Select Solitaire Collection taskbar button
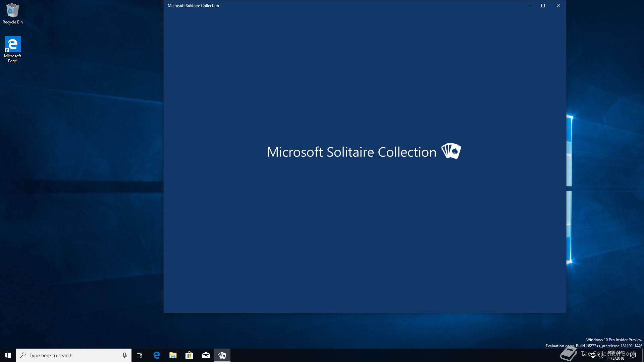Screen dimensions: 644x362 tap(222, 355)
